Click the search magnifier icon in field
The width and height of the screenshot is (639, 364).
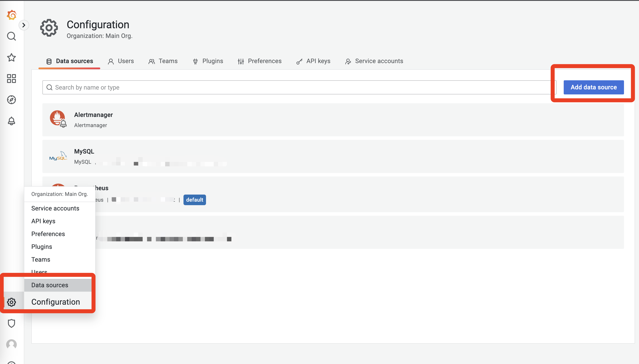point(49,87)
